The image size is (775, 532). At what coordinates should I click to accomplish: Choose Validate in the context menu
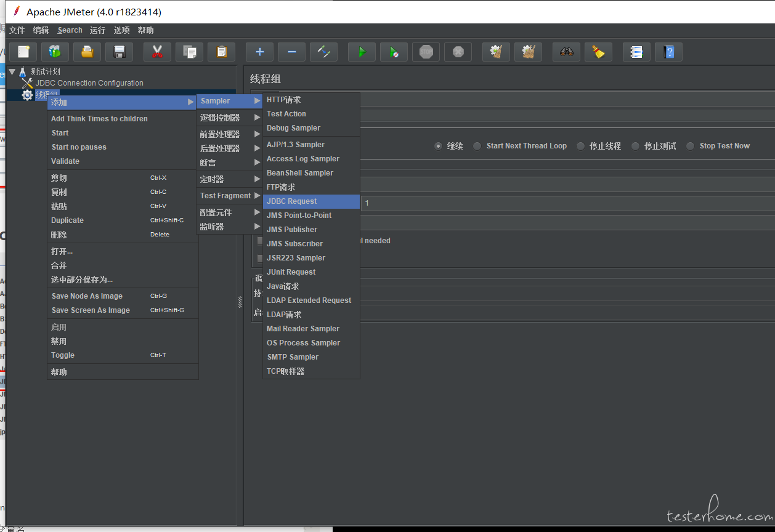pyautogui.click(x=122, y=161)
